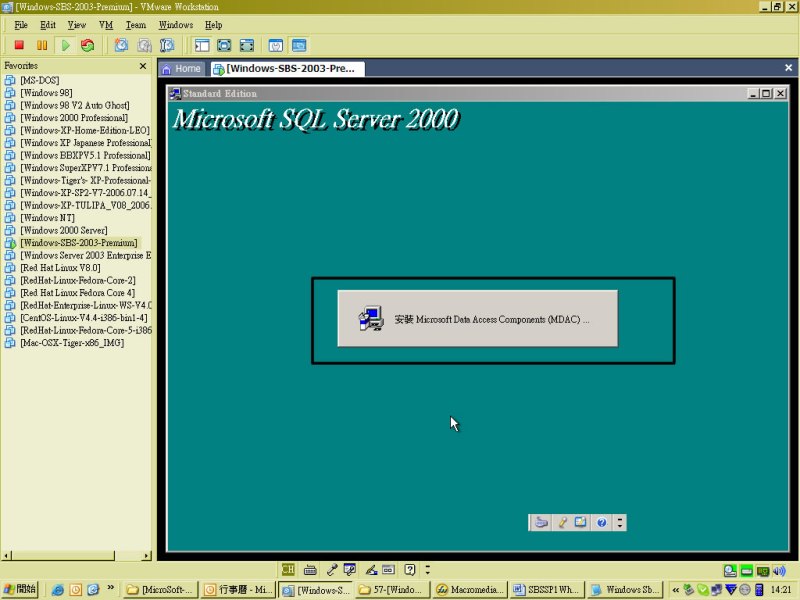Open the View menu
The image size is (800, 600).
pos(77,25)
